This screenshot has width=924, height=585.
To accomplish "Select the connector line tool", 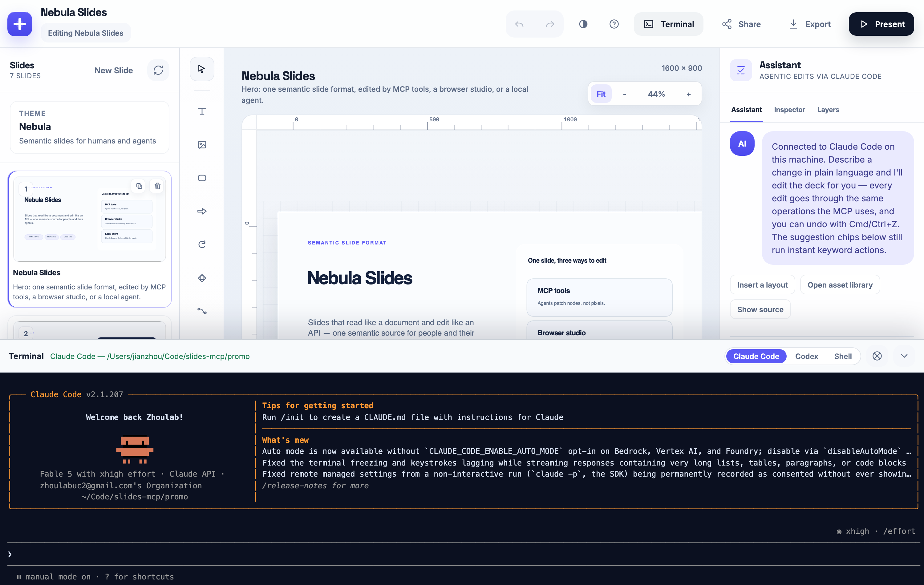I will point(202,311).
